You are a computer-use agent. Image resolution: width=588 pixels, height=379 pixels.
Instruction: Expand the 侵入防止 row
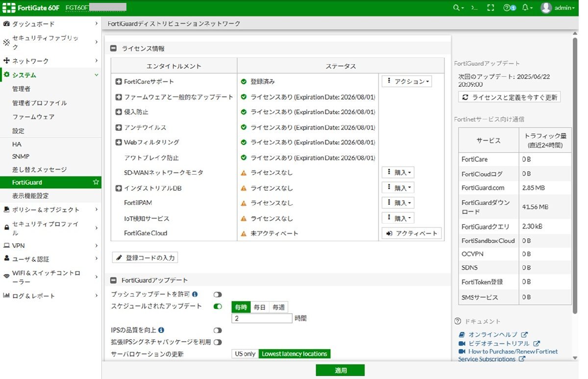click(x=119, y=112)
